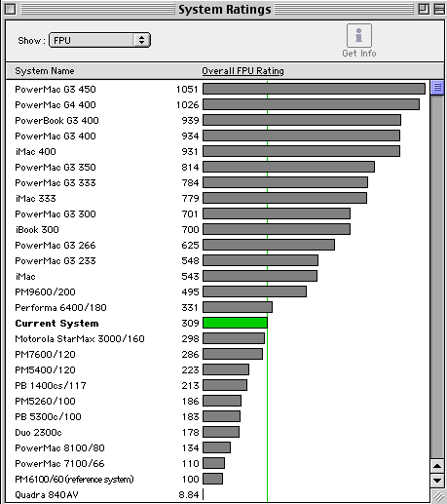Click the rating value 1026
The width and height of the screenshot is (447, 504).
[187, 104]
